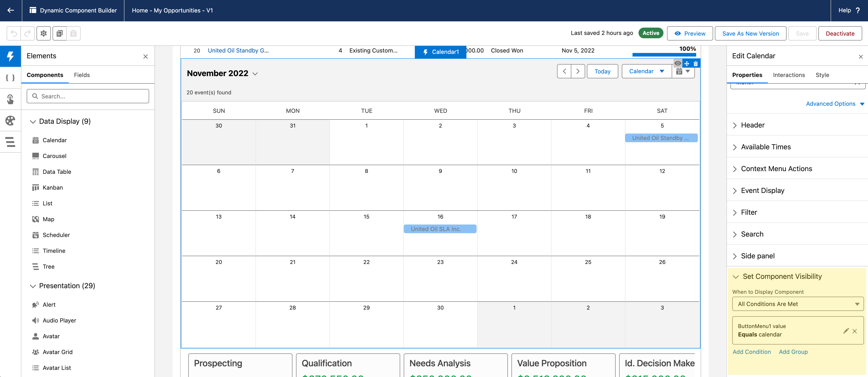Collapse the Presentation (29) section
This screenshot has width=868, height=377.
click(x=33, y=286)
